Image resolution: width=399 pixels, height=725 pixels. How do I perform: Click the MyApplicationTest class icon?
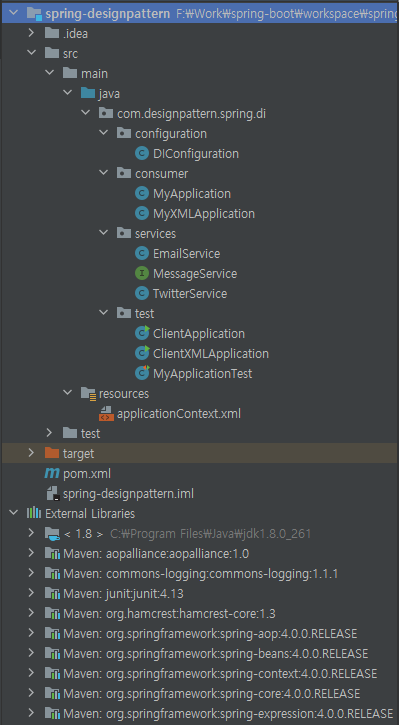[142, 373]
